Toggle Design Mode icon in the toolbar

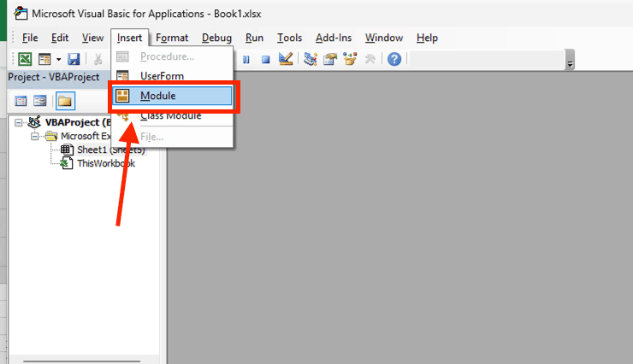tap(286, 59)
